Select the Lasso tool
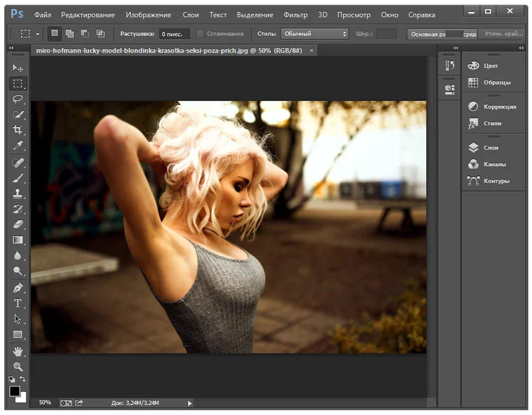The image size is (532, 415). click(18, 99)
